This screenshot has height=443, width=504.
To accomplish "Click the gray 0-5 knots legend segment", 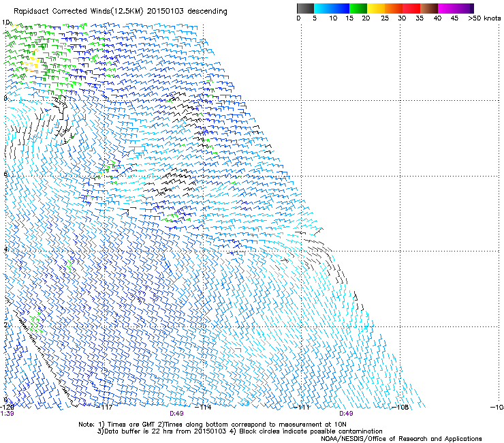I will [x=305, y=8].
